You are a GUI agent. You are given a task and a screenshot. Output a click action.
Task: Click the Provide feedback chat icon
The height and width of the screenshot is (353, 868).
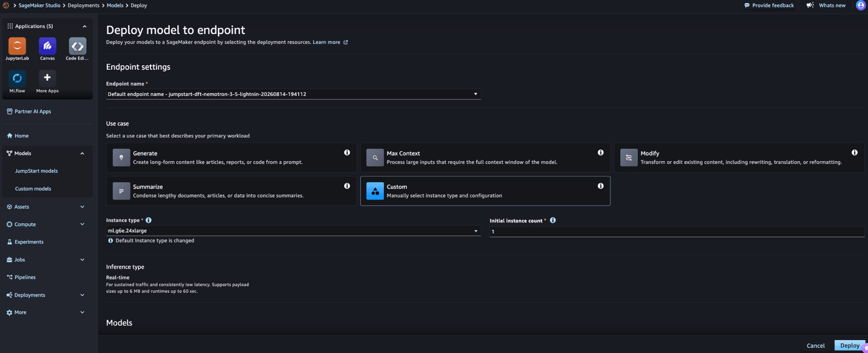(747, 5)
